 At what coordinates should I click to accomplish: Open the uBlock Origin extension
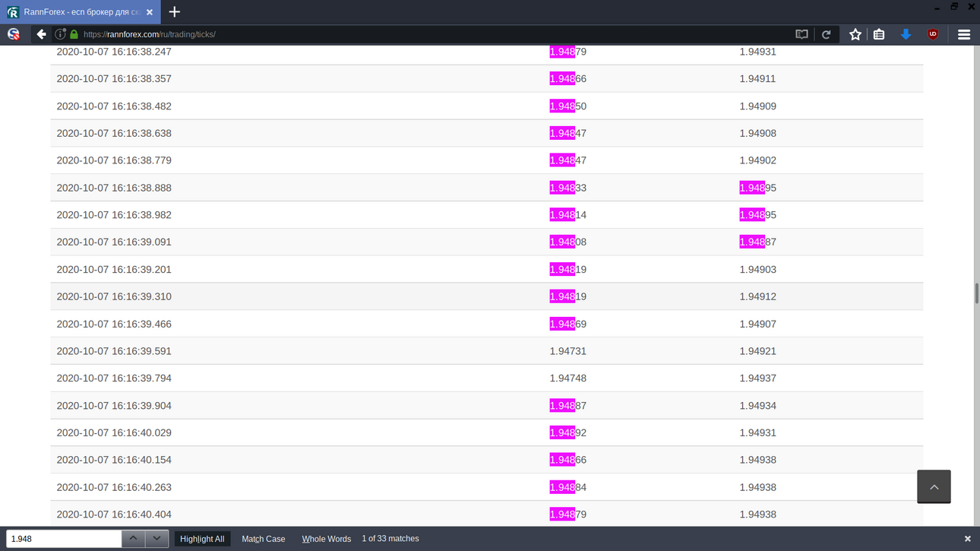click(933, 34)
